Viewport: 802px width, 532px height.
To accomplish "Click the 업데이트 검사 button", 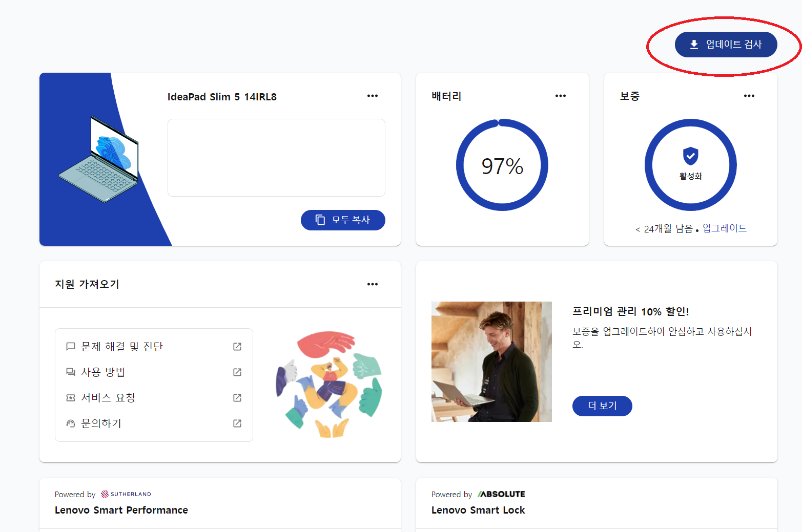I will click(726, 45).
